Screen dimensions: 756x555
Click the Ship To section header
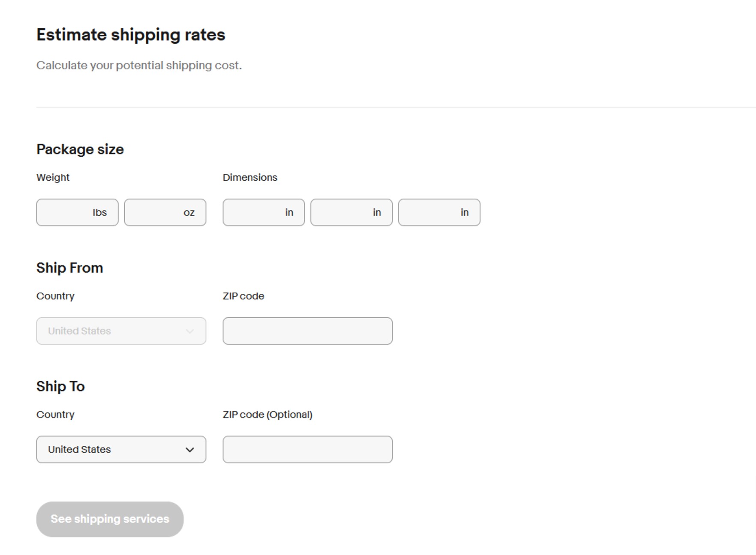click(x=60, y=386)
